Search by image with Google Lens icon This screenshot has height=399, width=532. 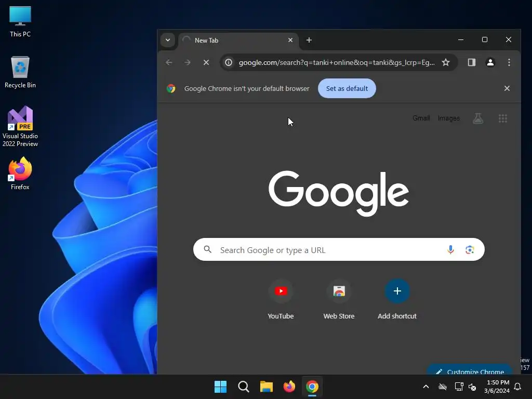click(x=470, y=250)
